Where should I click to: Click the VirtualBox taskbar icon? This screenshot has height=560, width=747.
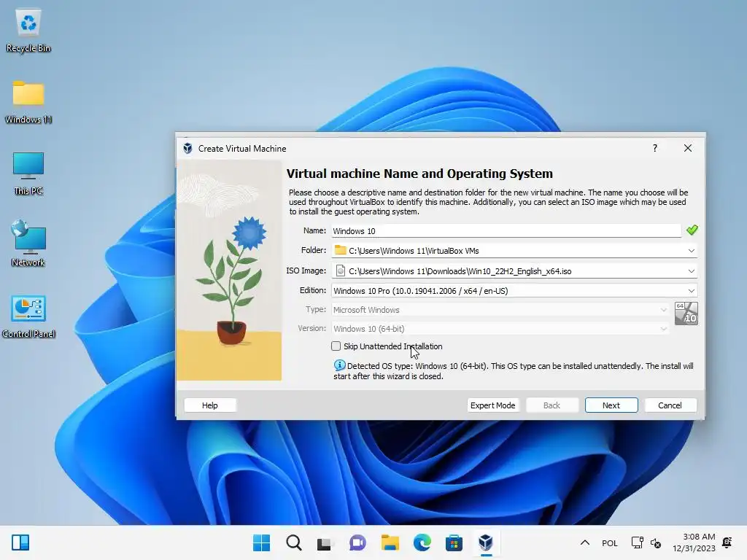click(x=485, y=542)
